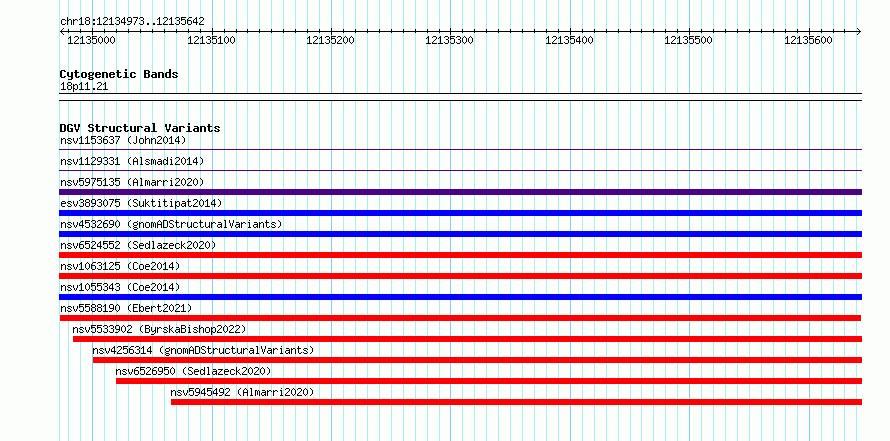
Task: Click the blue bar under nsv1055343
Action: tap(461, 297)
